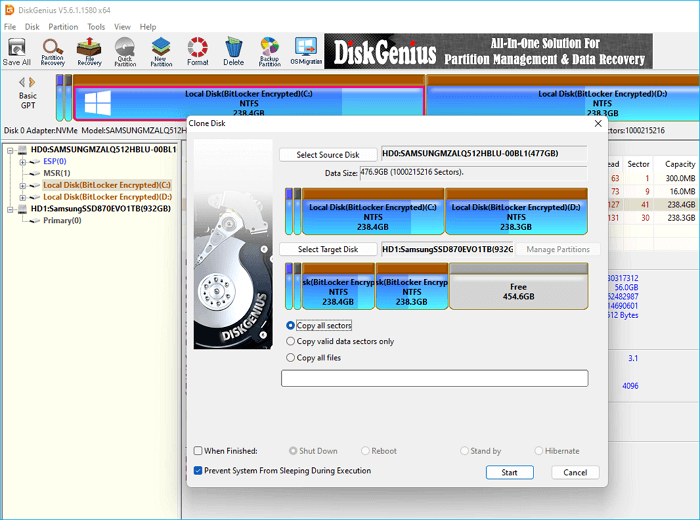This screenshot has width=700, height=520.
Task: Select source C: partition block in dialog
Action: 373,212
